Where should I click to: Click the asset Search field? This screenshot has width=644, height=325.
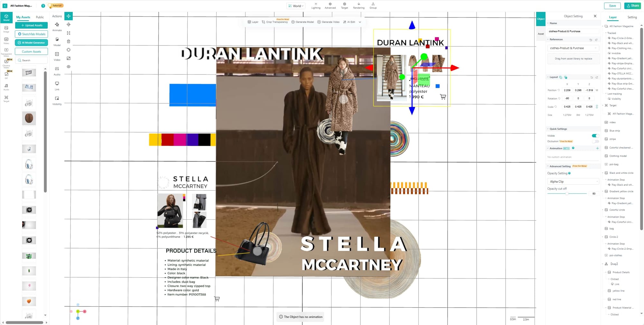tap(31, 60)
